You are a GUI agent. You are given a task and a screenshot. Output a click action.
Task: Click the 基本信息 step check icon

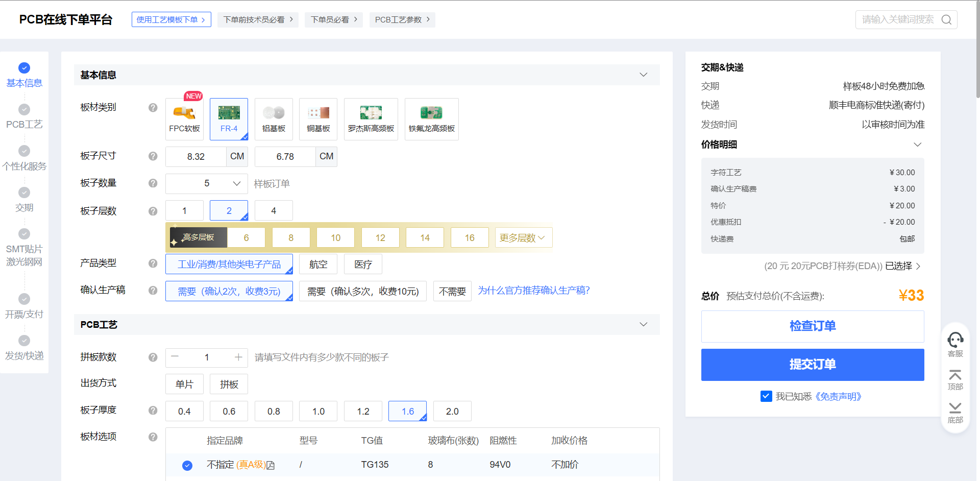(x=24, y=68)
